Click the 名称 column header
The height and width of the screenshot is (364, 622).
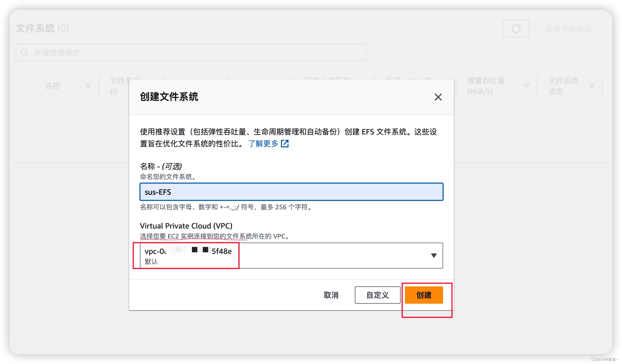[52, 86]
